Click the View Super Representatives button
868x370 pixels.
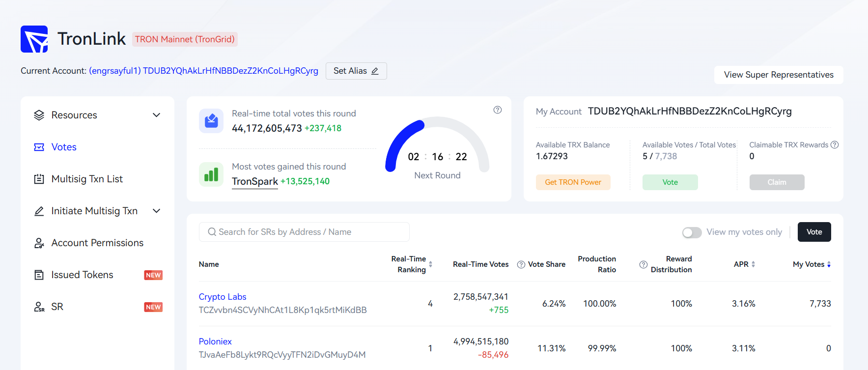coord(779,75)
